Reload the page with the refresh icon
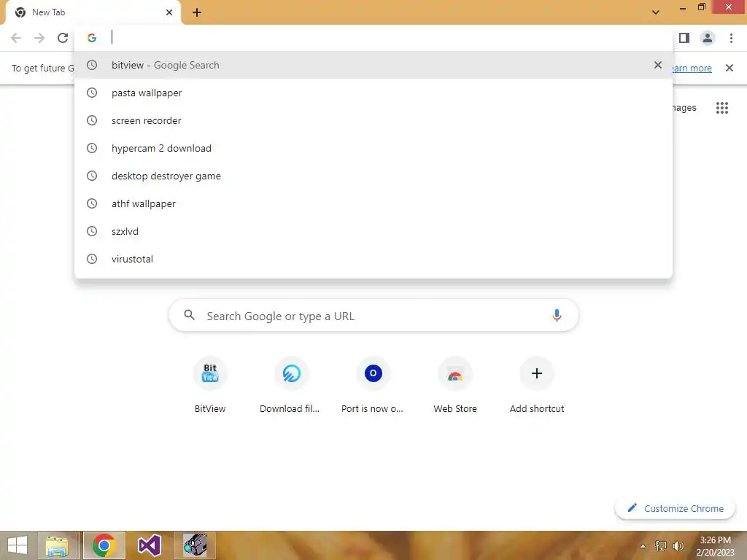The image size is (747, 560). click(63, 38)
